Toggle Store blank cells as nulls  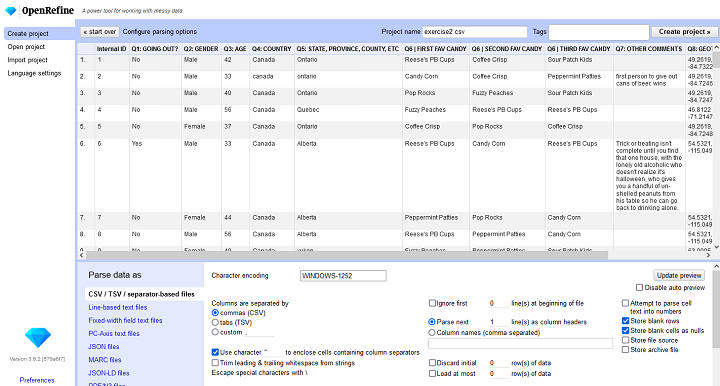(x=625, y=330)
